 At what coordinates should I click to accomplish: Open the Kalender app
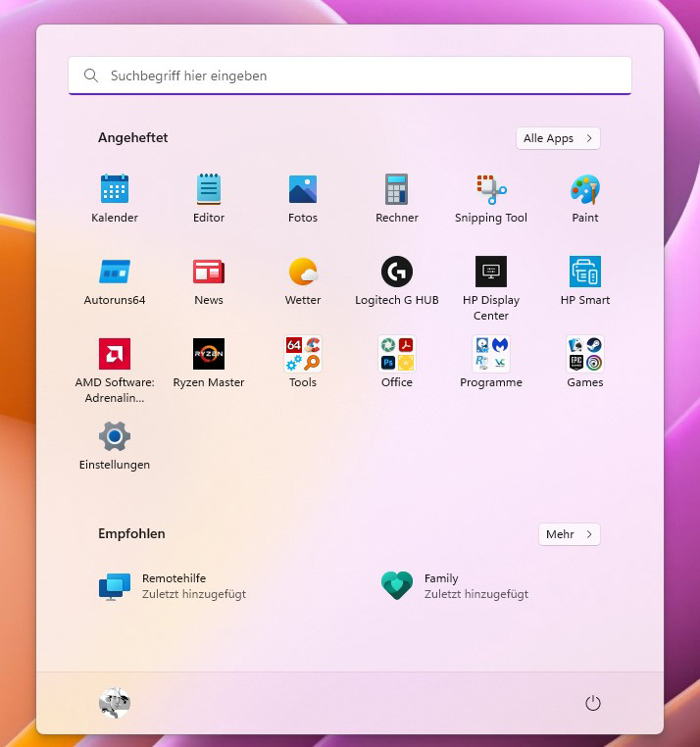(115, 198)
